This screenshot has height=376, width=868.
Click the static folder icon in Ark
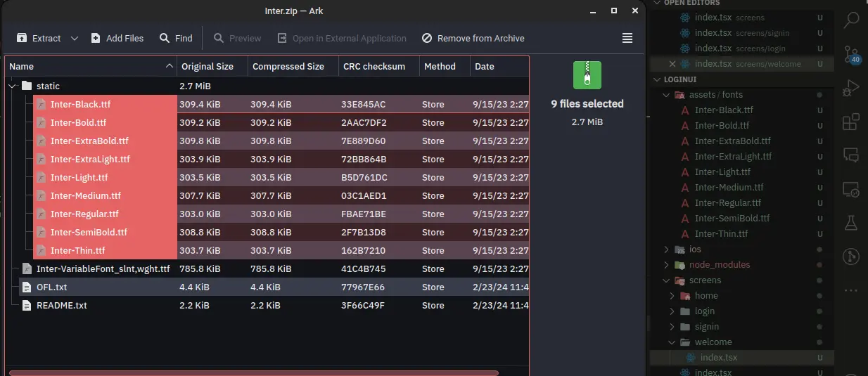coord(27,86)
